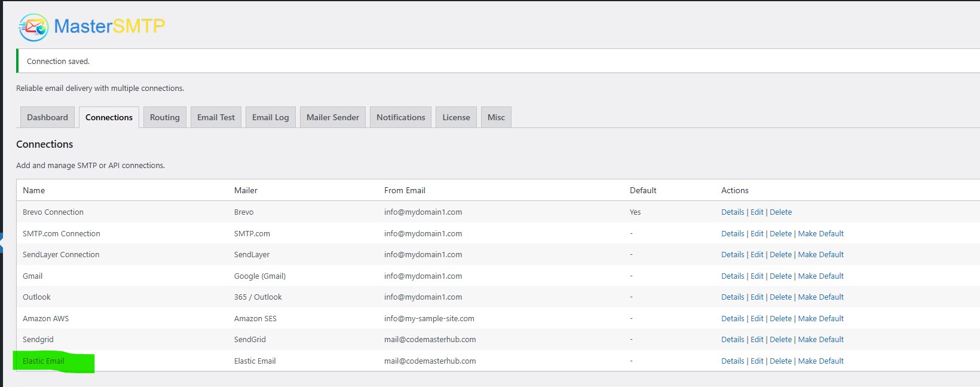
Task: Open Details for Amazon AWS connection
Action: [x=732, y=319]
